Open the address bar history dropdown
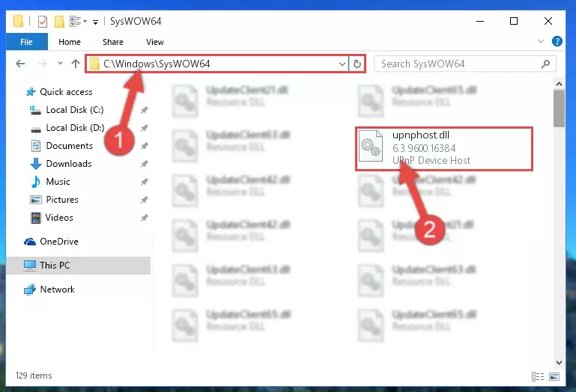Image resolution: width=576 pixels, height=392 pixels. pos(342,64)
